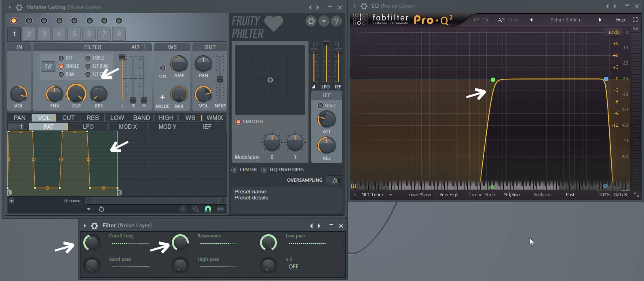
Task: Open Filter window plugin options gear
Action: tap(94, 226)
